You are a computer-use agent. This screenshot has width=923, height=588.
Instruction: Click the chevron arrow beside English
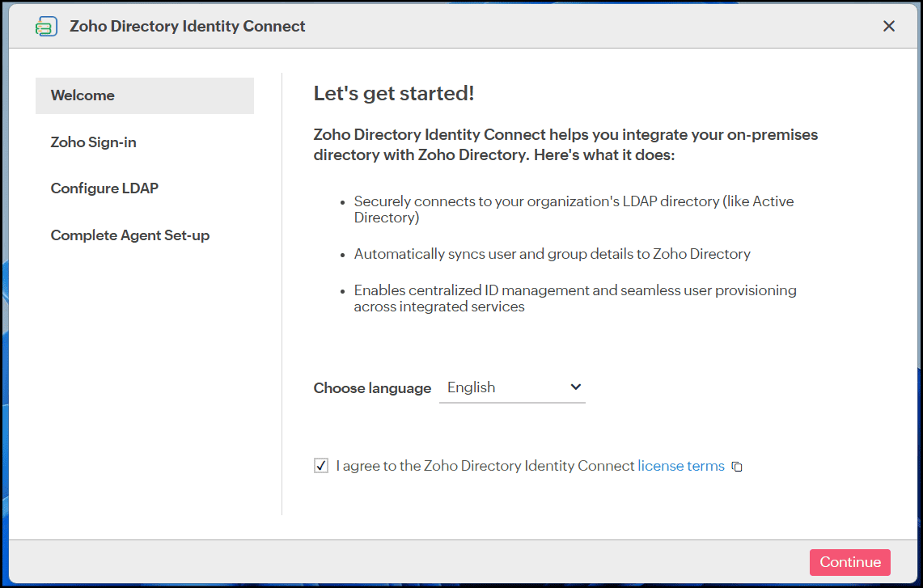[576, 387]
